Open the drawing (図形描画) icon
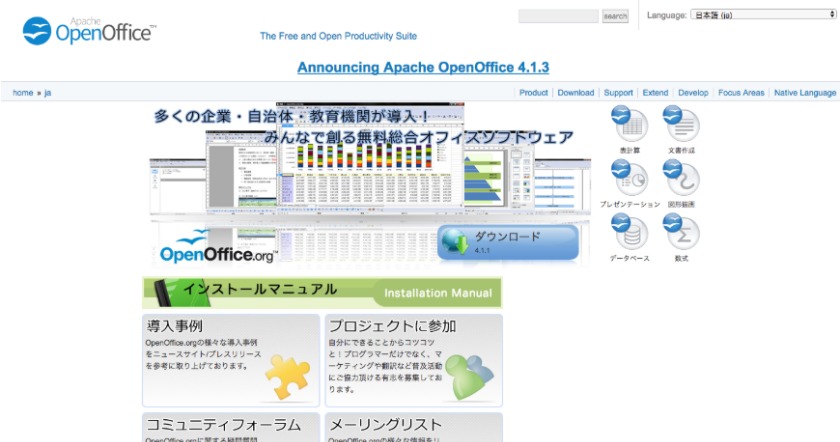The image size is (840, 442). 681,178
